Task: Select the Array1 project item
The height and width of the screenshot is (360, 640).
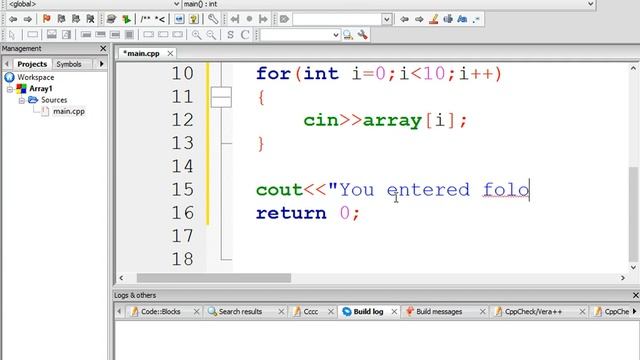Action: [40, 89]
